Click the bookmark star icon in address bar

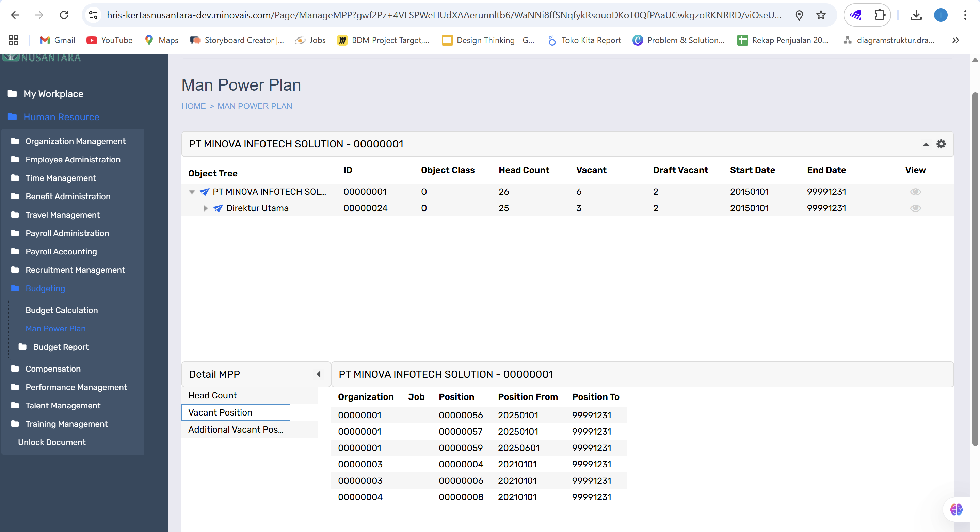pyautogui.click(x=821, y=15)
